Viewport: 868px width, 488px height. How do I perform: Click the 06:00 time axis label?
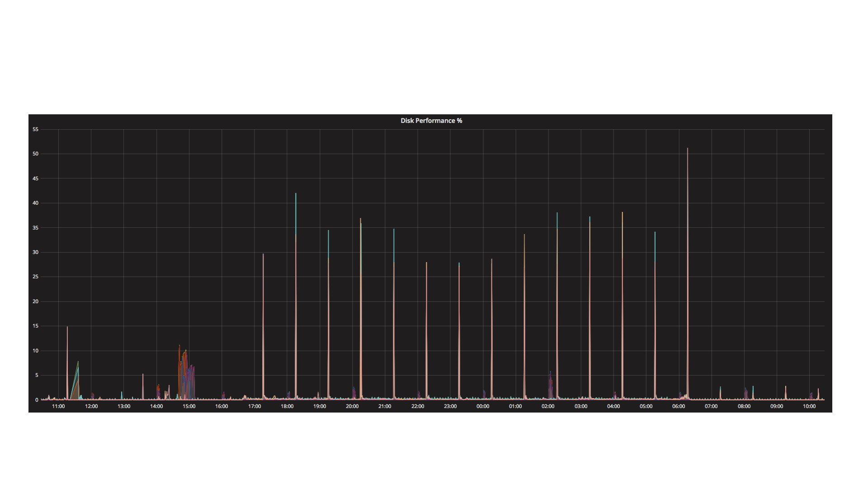pyautogui.click(x=678, y=406)
